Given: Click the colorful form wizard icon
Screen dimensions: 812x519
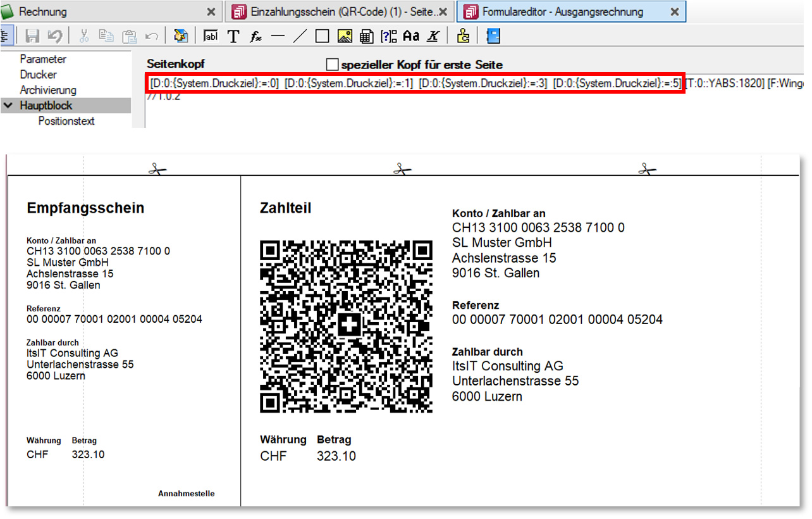Looking at the screenshot, I should click(x=181, y=36).
